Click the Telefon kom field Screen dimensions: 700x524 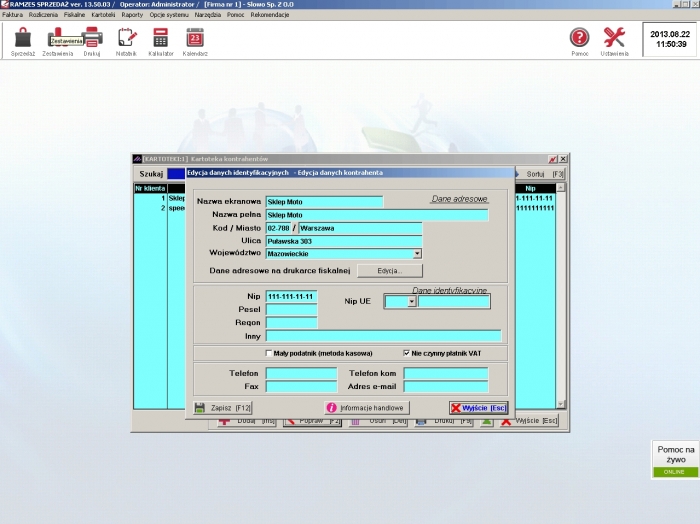click(x=446, y=373)
